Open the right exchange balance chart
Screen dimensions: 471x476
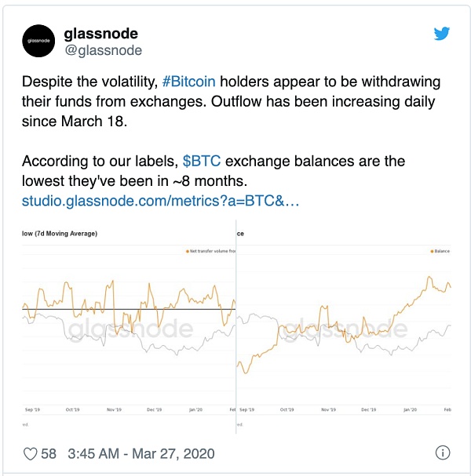pos(344,327)
